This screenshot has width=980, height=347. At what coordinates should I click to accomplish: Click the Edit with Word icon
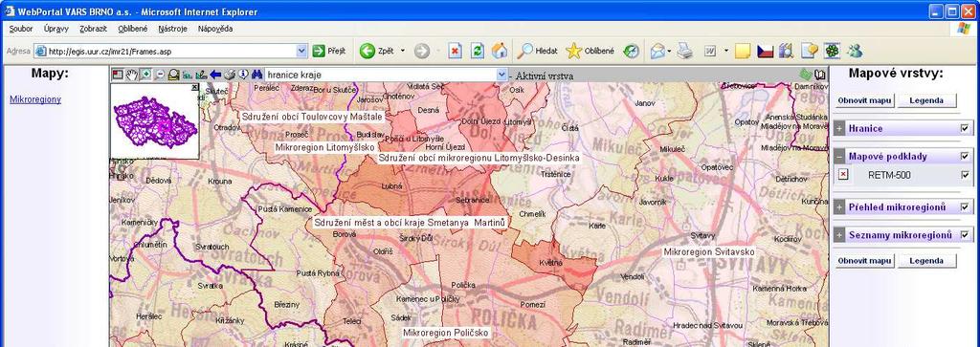pyautogui.click(x=710, y=52)
